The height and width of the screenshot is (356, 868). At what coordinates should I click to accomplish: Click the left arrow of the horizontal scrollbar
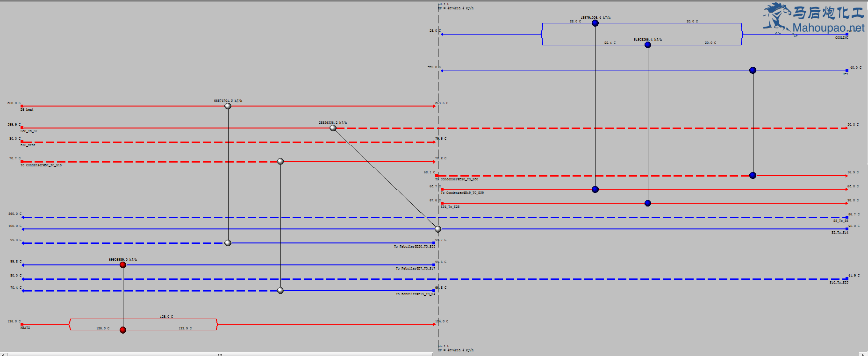click(4, 354)
